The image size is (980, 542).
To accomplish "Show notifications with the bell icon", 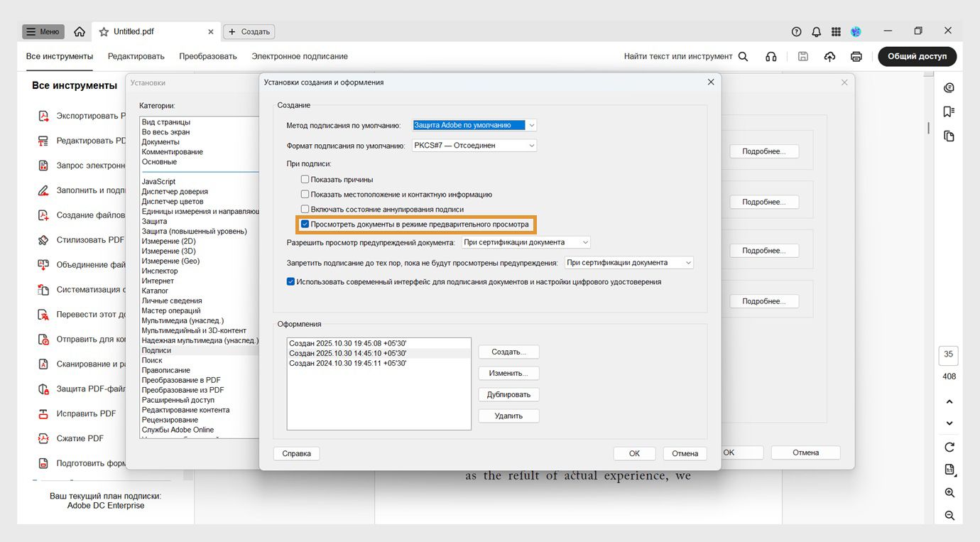I will (816, 32).
